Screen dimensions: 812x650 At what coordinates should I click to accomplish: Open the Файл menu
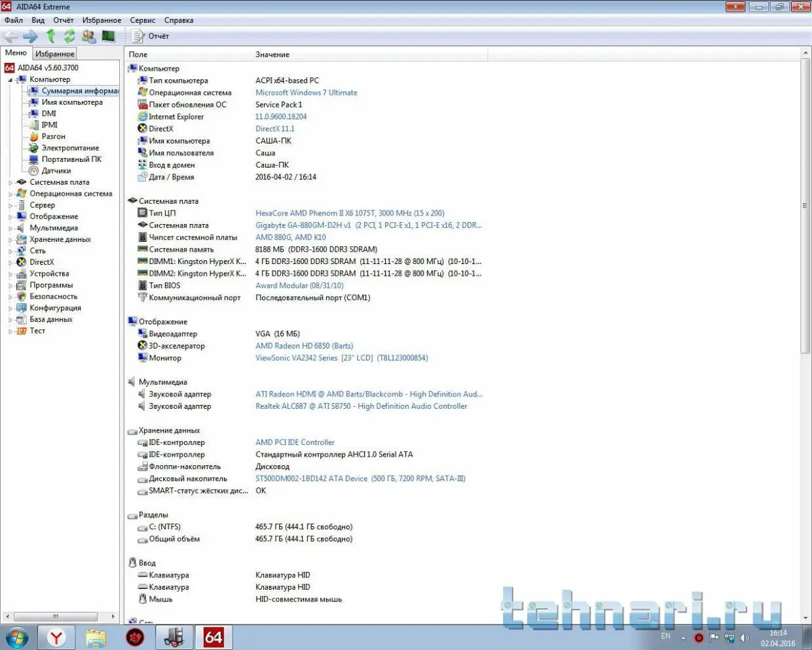tap(14, 20)
